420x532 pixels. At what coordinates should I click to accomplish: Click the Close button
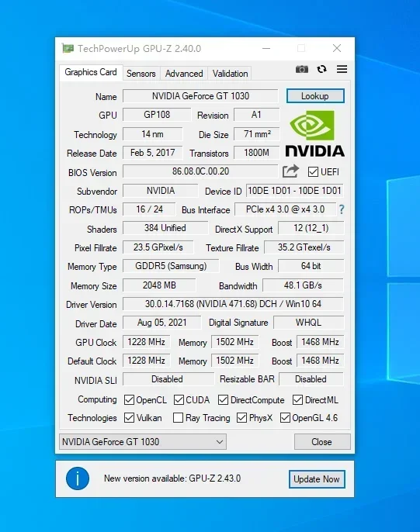322,442
